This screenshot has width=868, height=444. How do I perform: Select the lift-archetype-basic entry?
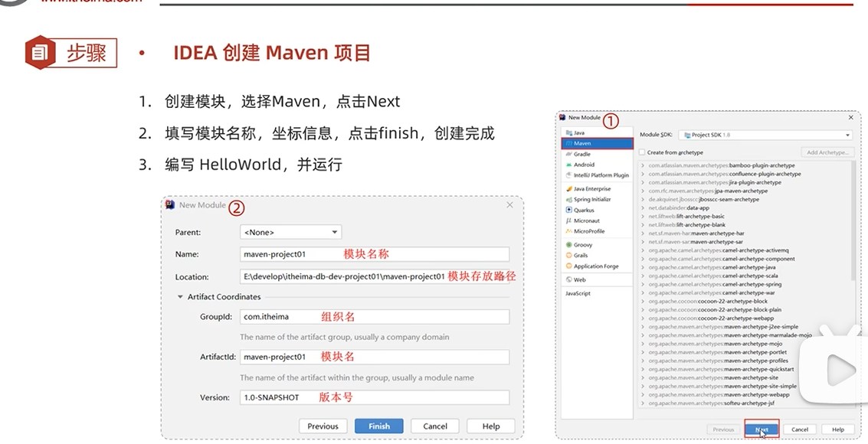tap(686, 216)
